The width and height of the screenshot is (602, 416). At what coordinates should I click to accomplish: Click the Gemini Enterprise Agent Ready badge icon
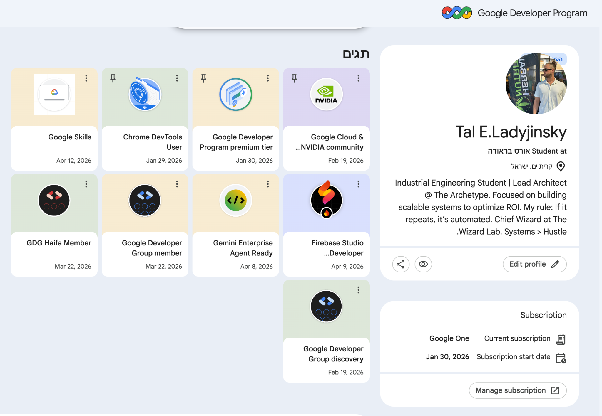click(236, 200)
